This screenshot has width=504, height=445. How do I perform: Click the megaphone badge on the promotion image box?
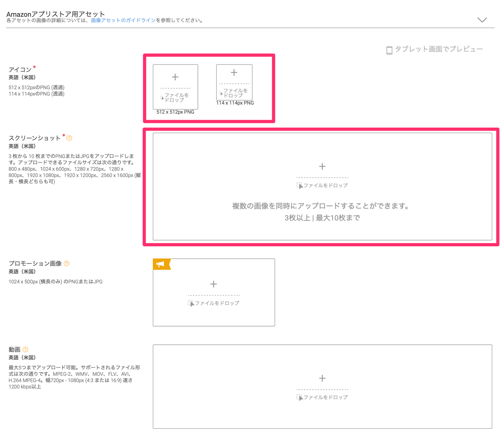[161, 264]
